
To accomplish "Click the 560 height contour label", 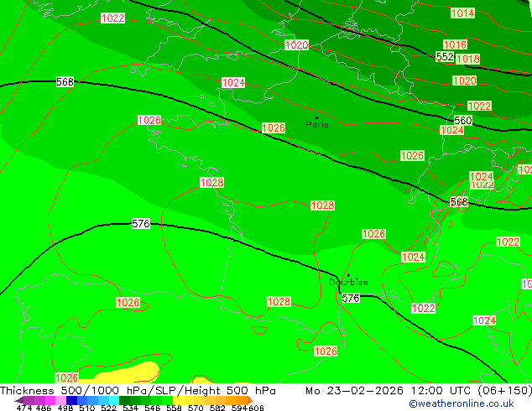I will pyautogui.click(x=463, y=121).
